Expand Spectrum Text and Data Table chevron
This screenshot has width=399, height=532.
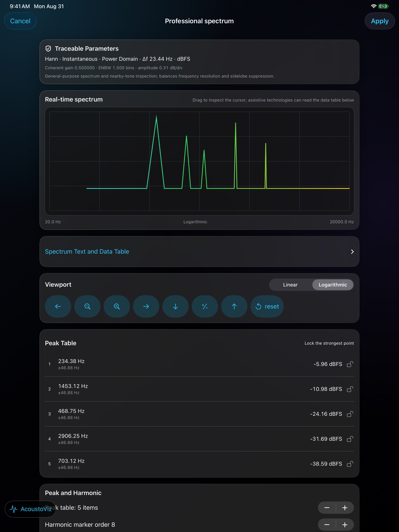pyautogui.click(x=352, y=251)
